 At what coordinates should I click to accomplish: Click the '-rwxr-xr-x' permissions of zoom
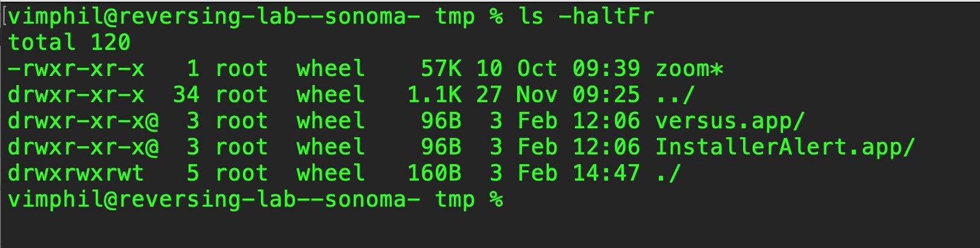pyautogui.click(x=76, y=69)
